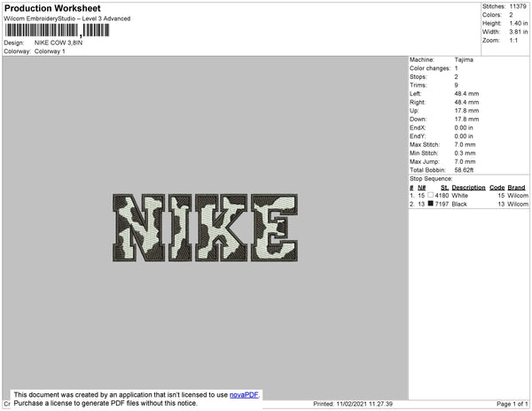
Task: Click the Max Jump value '7.0 mm'
Action: tap(465, 161)
